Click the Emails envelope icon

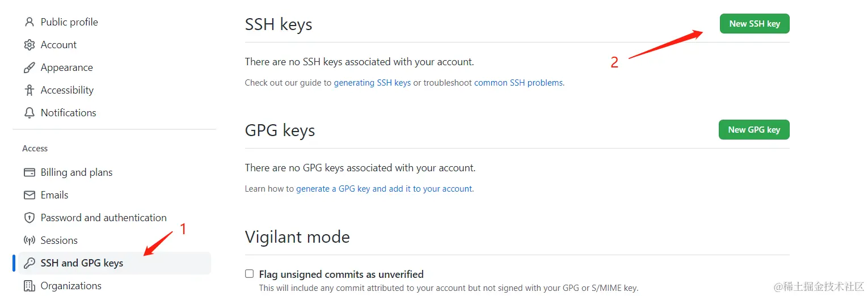(29, 195)
